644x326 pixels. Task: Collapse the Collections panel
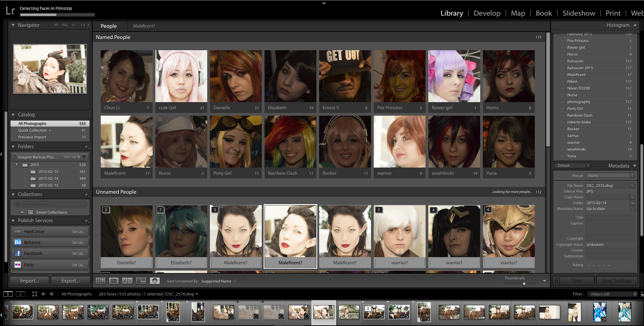click(13, 195)
